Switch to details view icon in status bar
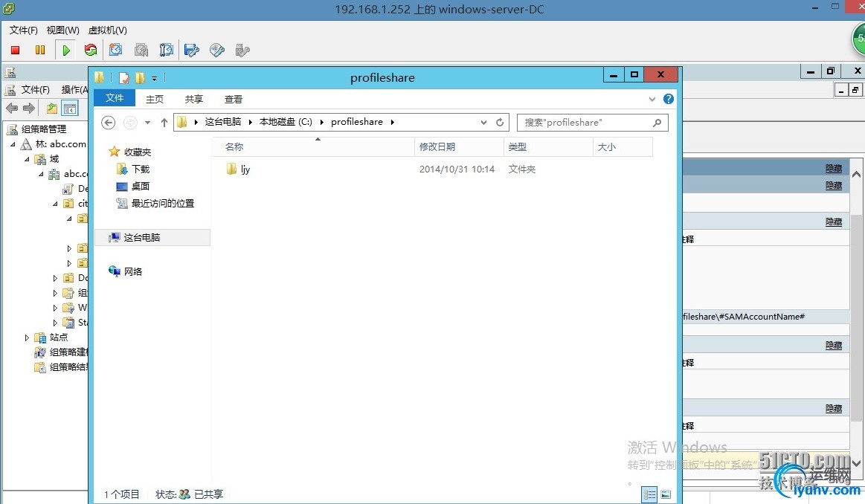 pos(650,494)
